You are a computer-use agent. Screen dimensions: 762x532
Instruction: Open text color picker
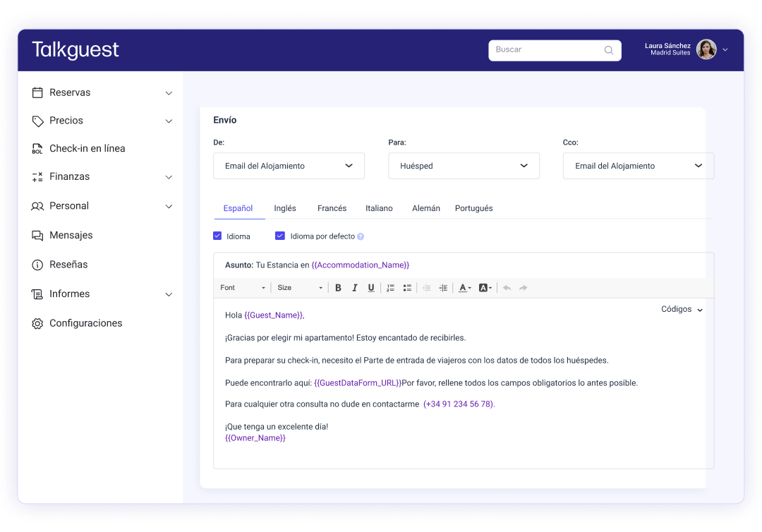(465, 288)
